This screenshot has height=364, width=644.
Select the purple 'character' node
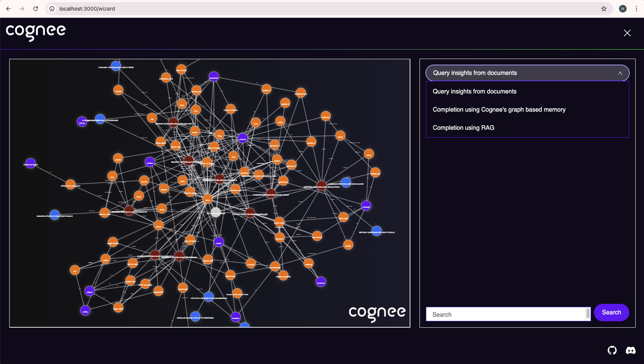click(x=214, y=76)
